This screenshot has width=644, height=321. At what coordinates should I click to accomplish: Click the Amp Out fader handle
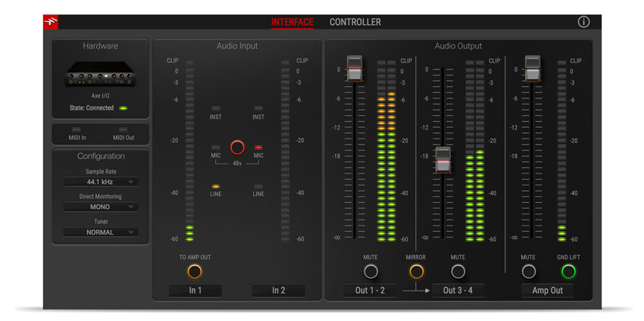533,69
